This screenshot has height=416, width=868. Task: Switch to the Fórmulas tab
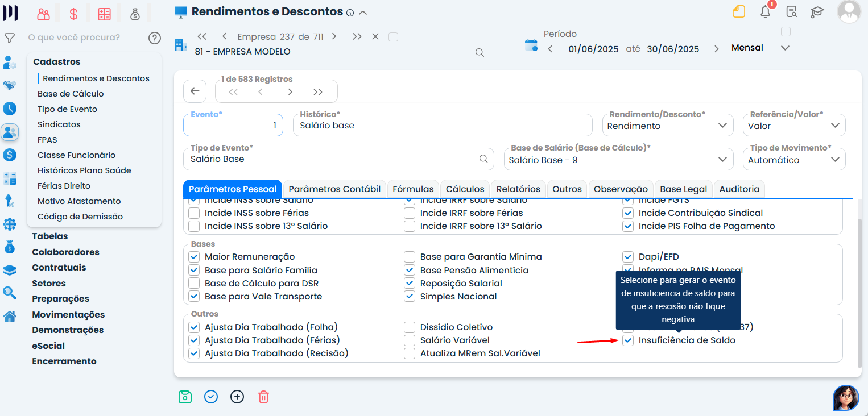413,189
